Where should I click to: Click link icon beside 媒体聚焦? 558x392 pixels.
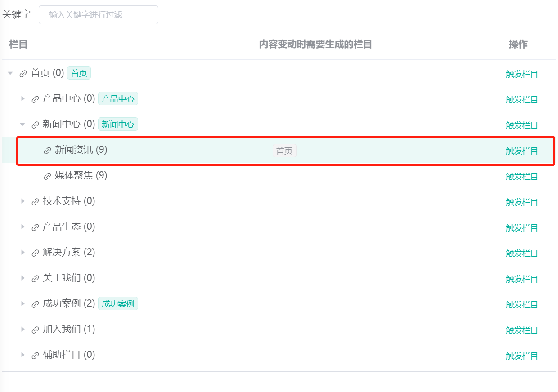point(48,176)
